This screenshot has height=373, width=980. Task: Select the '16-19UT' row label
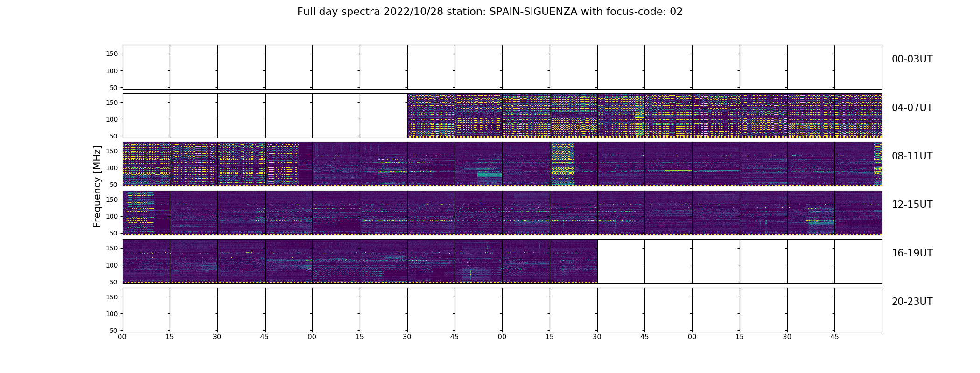tap(912, 253)
